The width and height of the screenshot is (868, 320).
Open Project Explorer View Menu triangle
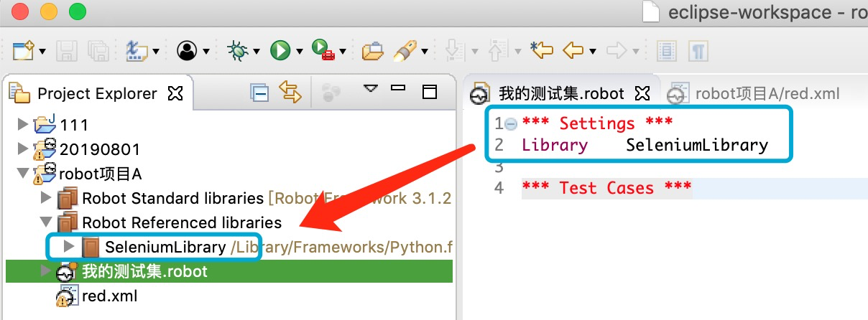click(x=370, y=90)
